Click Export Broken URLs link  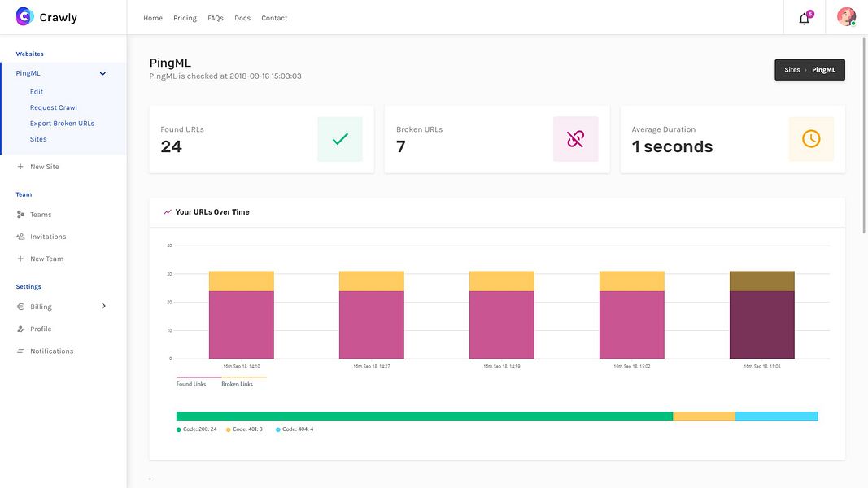[x=62, y=124]
